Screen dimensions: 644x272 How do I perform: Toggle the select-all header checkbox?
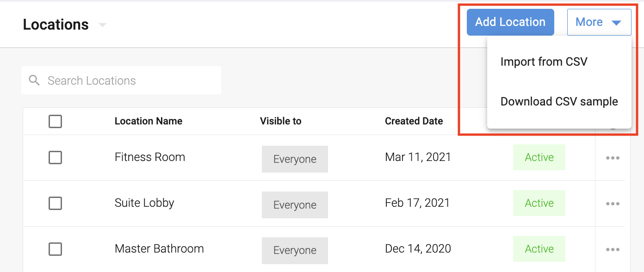(55, 122)
